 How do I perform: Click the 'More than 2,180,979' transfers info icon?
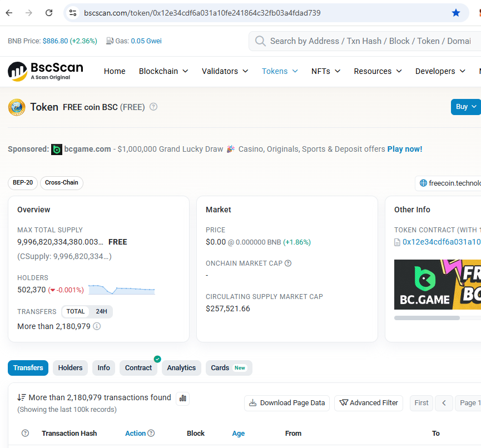point(96,327)
